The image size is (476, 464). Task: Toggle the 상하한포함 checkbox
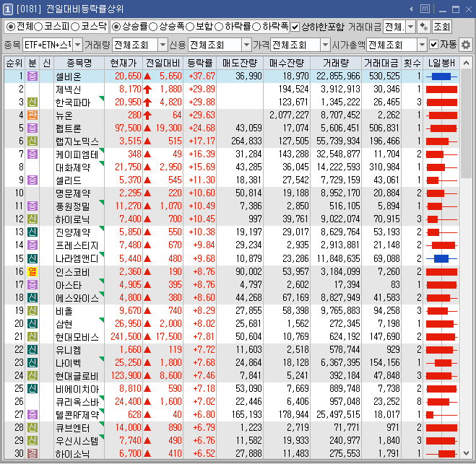[x=295, y=27]
